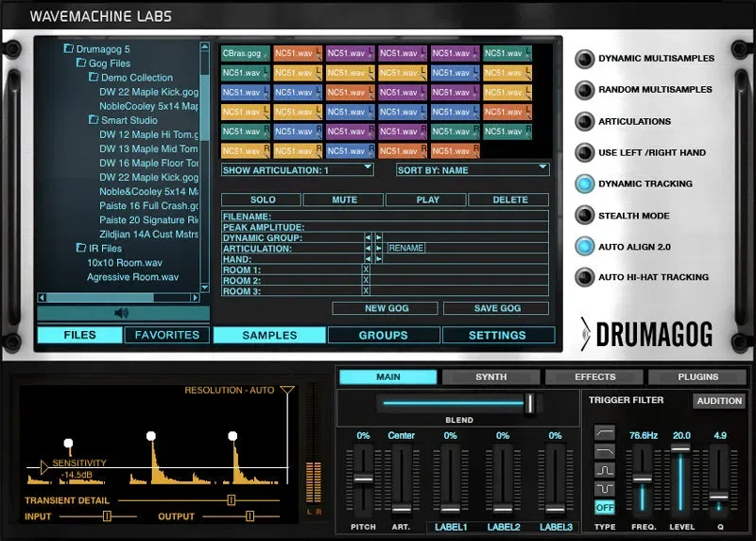Select Agressive Room.wav file
756x541 pixels.
132,277
